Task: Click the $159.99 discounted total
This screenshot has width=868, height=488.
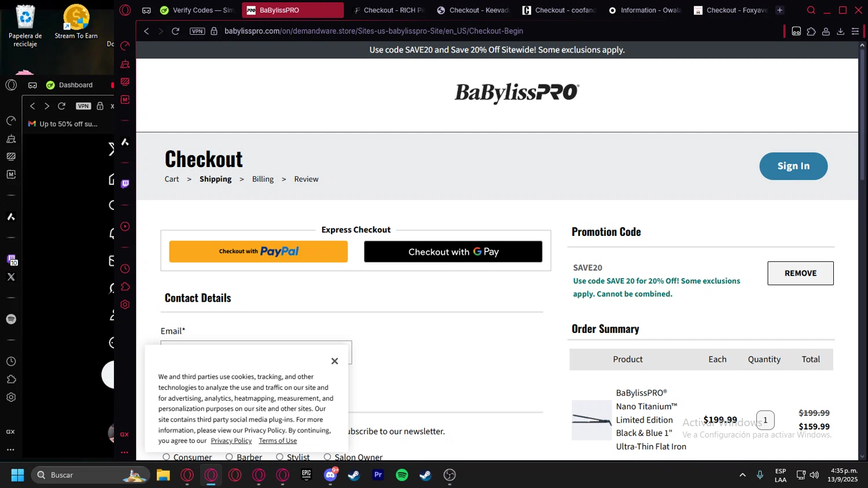Action: [x=814, y=427]
